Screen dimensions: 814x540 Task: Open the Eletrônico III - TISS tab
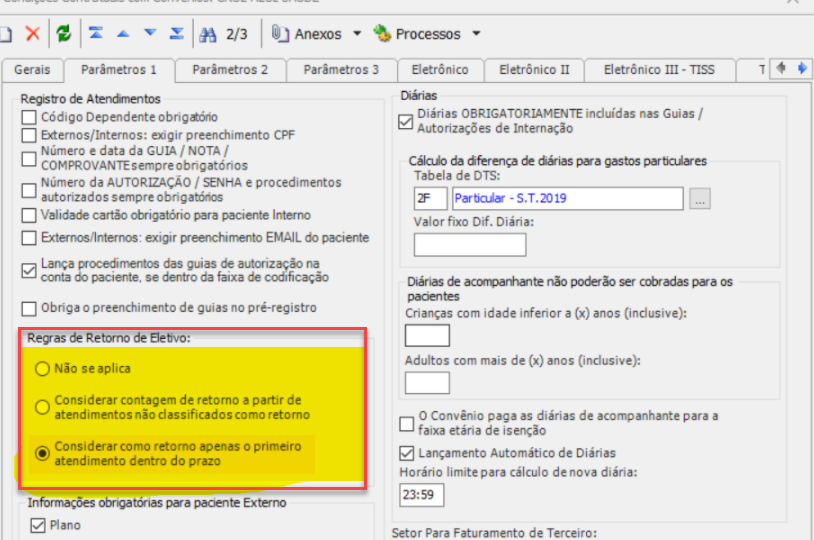pyautogui.click(x=659, y=70)
